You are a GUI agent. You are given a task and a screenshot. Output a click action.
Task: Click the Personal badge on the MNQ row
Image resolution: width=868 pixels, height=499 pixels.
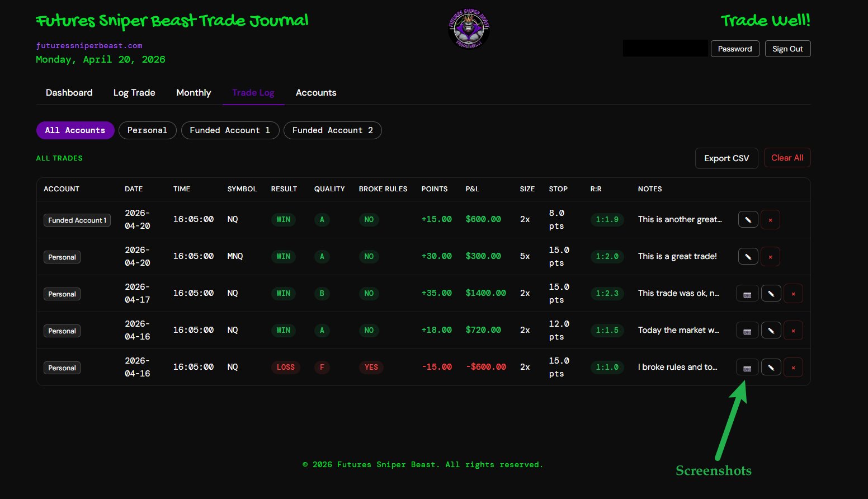(x=62, y=257)
